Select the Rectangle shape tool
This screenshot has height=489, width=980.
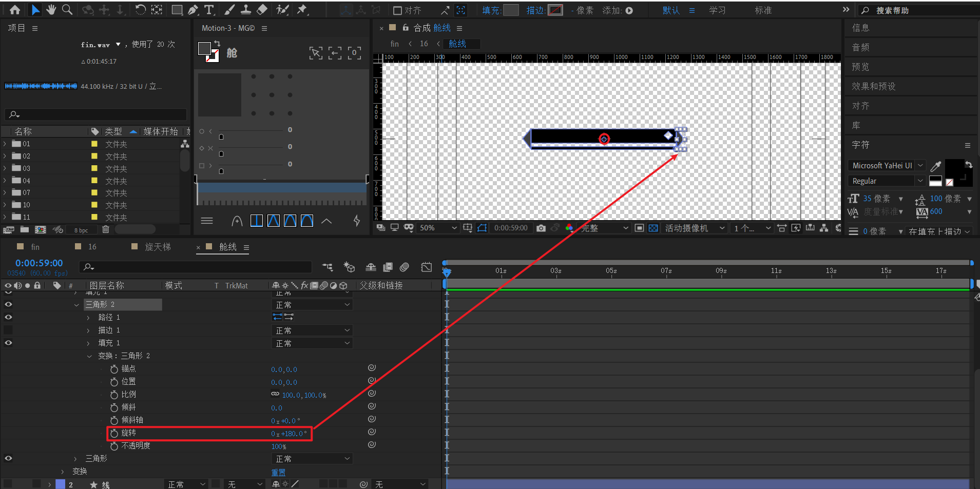click(x=177, y=10)
